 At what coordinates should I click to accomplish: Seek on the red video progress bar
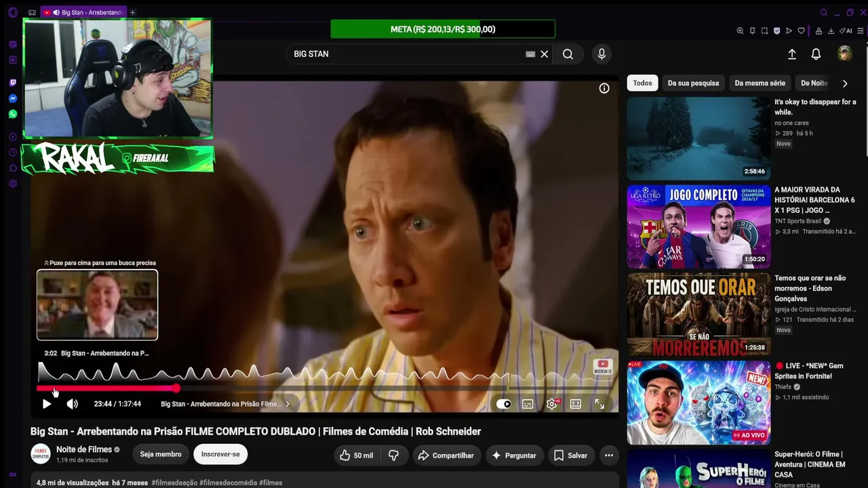(x=106, y=388)
